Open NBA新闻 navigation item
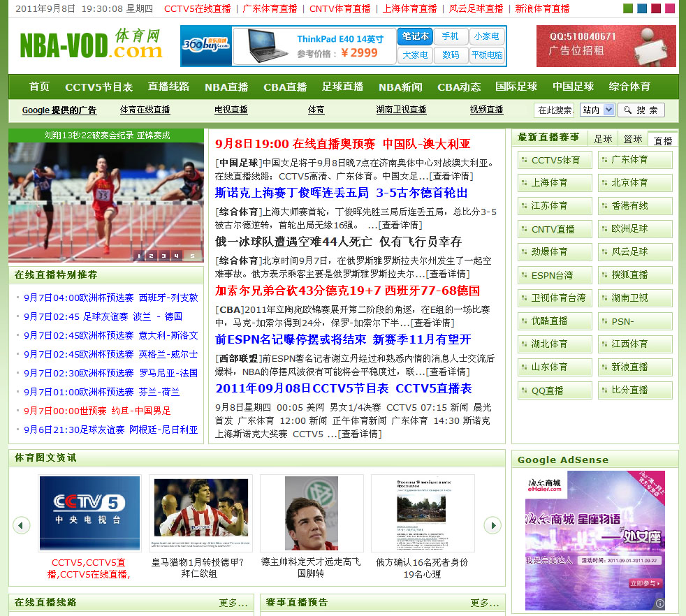Viewport: 686px width, 616px height. [400, 87]
